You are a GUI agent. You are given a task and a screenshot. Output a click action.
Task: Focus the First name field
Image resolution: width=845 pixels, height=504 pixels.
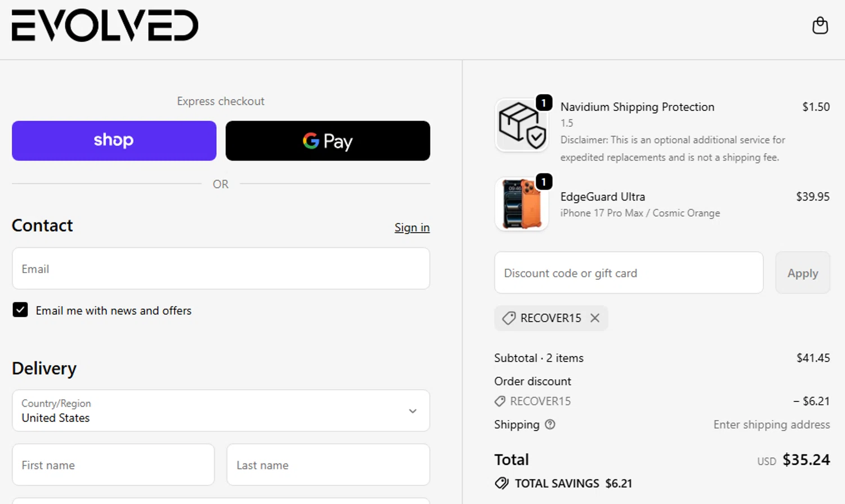coord(113,465)
